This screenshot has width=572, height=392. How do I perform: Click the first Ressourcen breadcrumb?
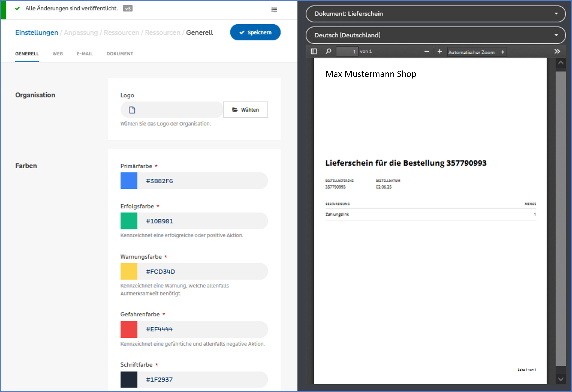(121, 32)
